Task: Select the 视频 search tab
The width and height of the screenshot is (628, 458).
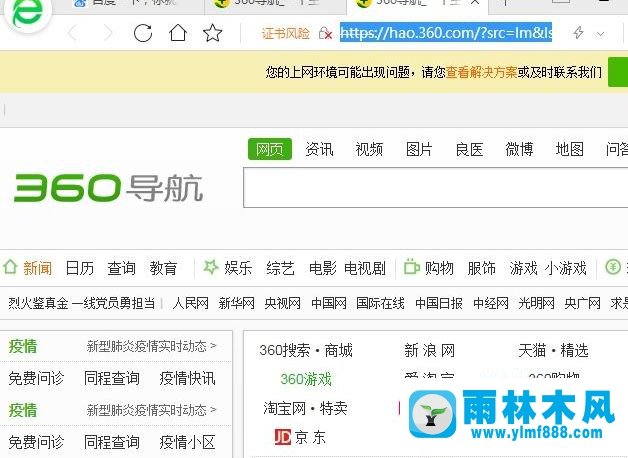Action: point(369,149)
